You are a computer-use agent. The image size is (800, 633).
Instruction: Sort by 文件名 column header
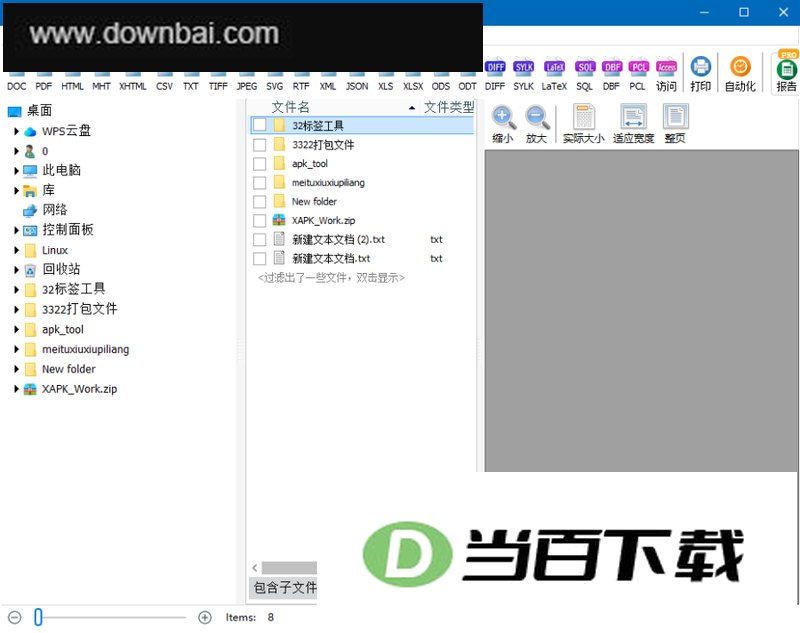(x=290, y=107)
